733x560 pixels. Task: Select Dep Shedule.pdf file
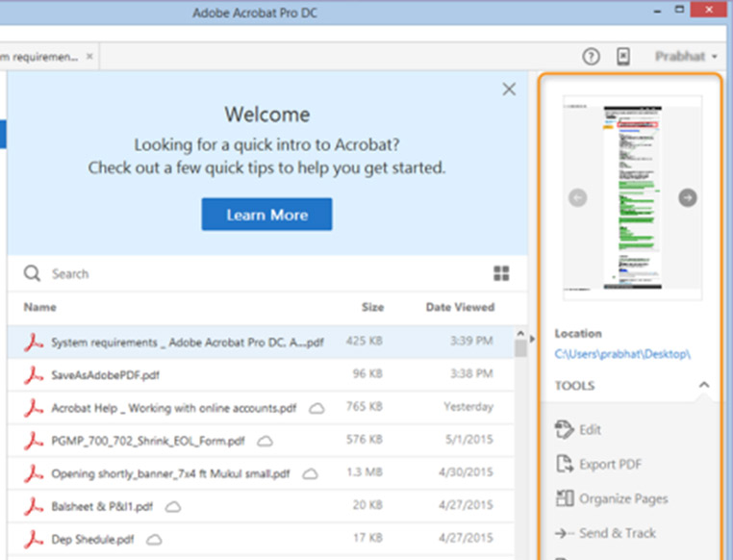pos(261,539)
